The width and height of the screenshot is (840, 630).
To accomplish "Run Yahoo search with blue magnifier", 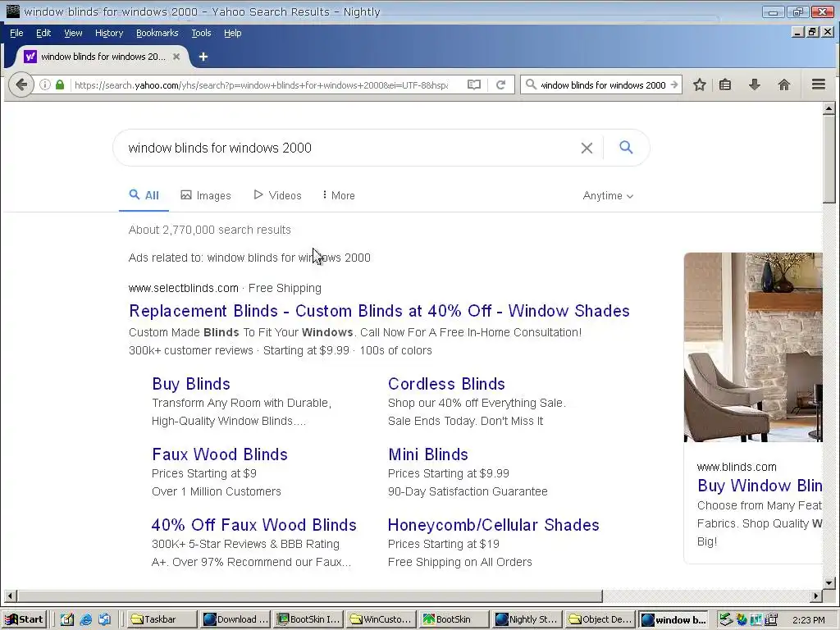I will coord(626,148).
